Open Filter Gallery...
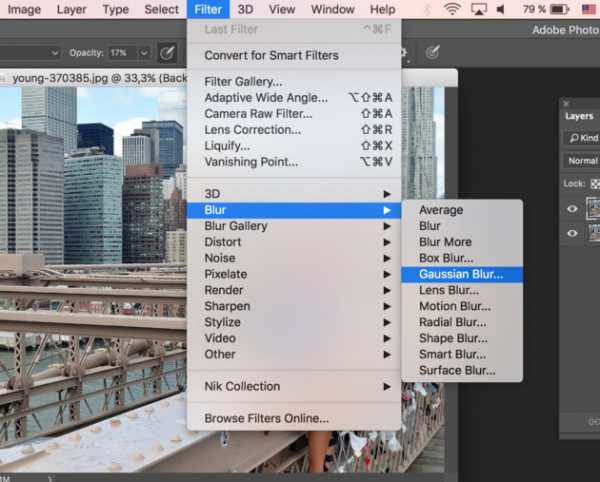The width and height of the screenshot is (600, 482). click(294, 81)
